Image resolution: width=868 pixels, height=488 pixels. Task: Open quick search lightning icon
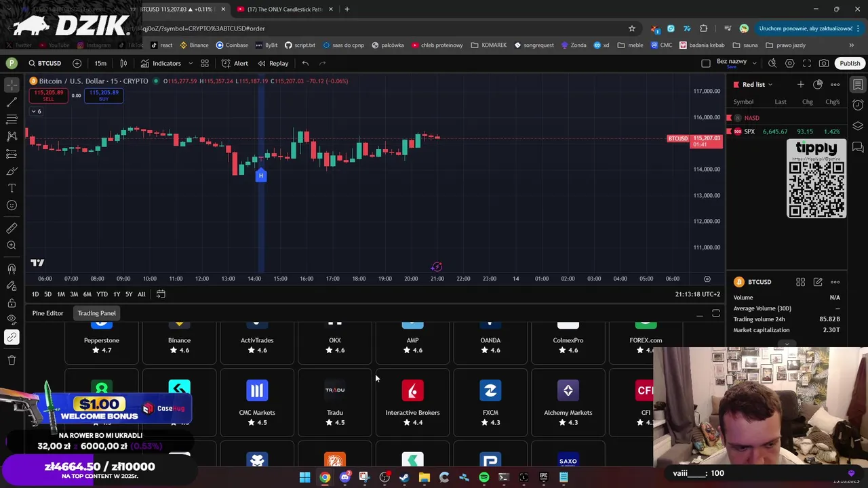point(772,63)
